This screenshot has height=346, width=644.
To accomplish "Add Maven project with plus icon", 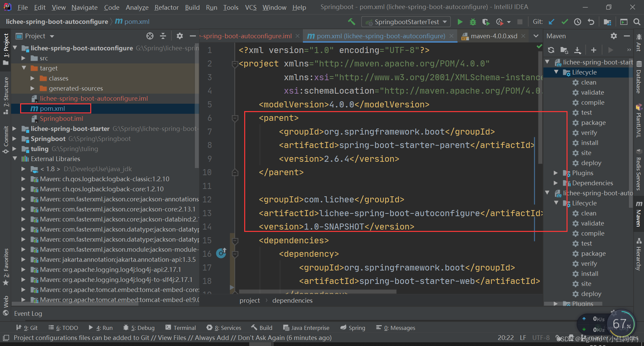I will tap(594, 50).
